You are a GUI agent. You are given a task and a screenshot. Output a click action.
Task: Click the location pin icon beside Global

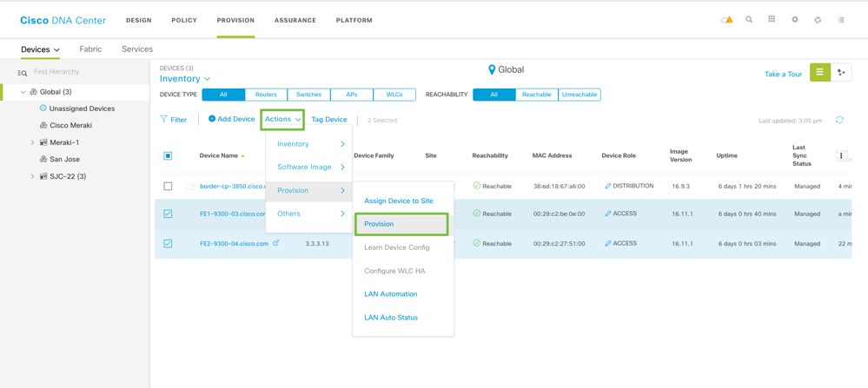(491, 70)
